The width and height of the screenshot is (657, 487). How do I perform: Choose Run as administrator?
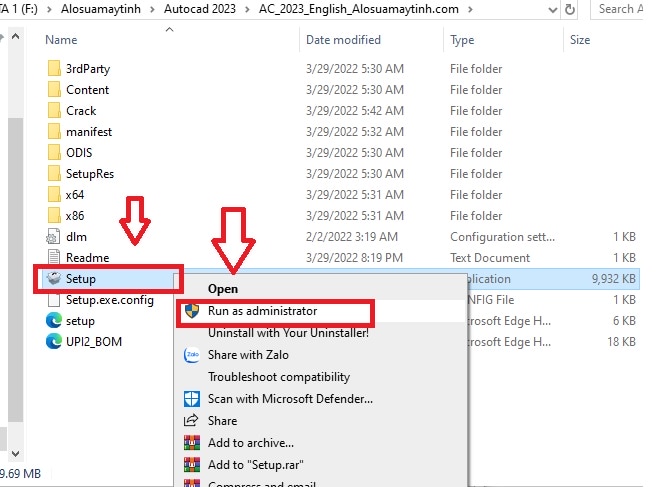click(262, 311)
